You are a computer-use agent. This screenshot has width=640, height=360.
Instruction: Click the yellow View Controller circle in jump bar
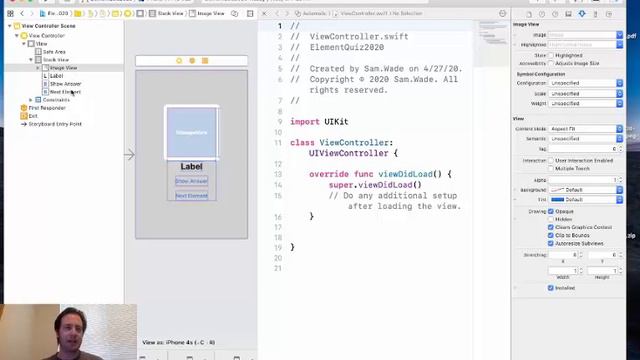128,13
